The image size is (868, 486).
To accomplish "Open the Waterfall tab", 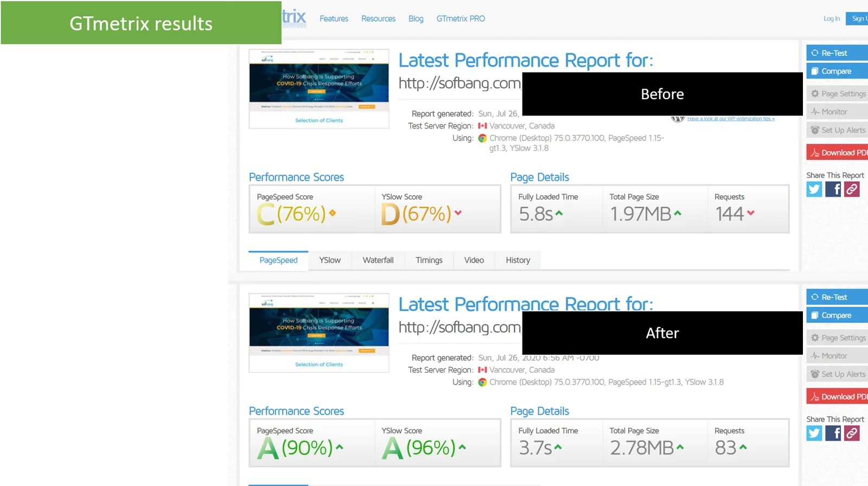I will pos(378,260).
